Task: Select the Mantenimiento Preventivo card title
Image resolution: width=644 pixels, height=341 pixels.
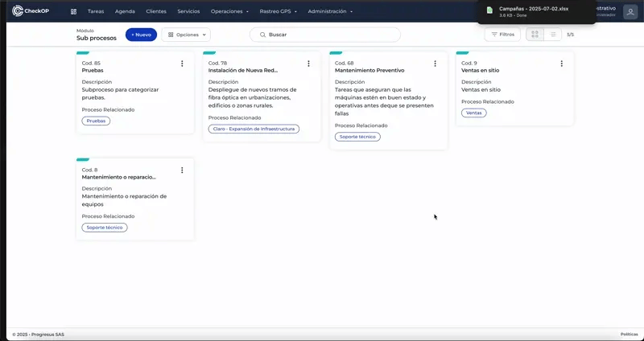Action: [369, 71]
